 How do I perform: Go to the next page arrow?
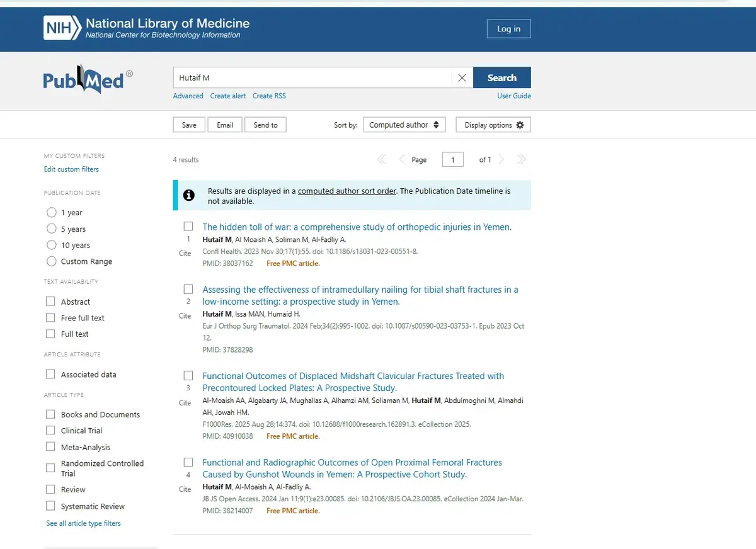[501, 160]
